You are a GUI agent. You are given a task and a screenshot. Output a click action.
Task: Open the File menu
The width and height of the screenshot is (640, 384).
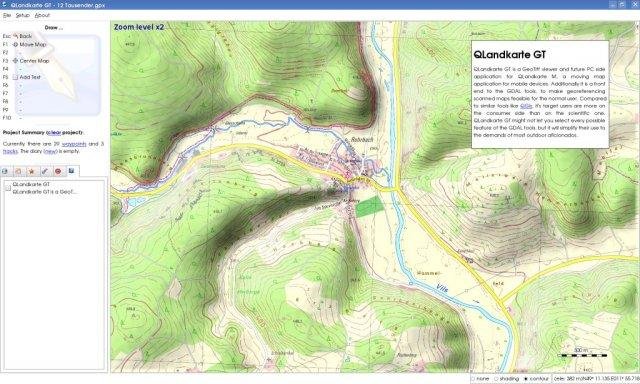7,15
